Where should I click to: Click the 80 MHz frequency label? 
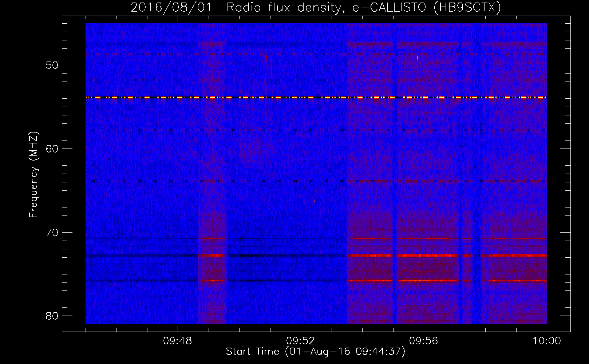[x=52, y=316]
